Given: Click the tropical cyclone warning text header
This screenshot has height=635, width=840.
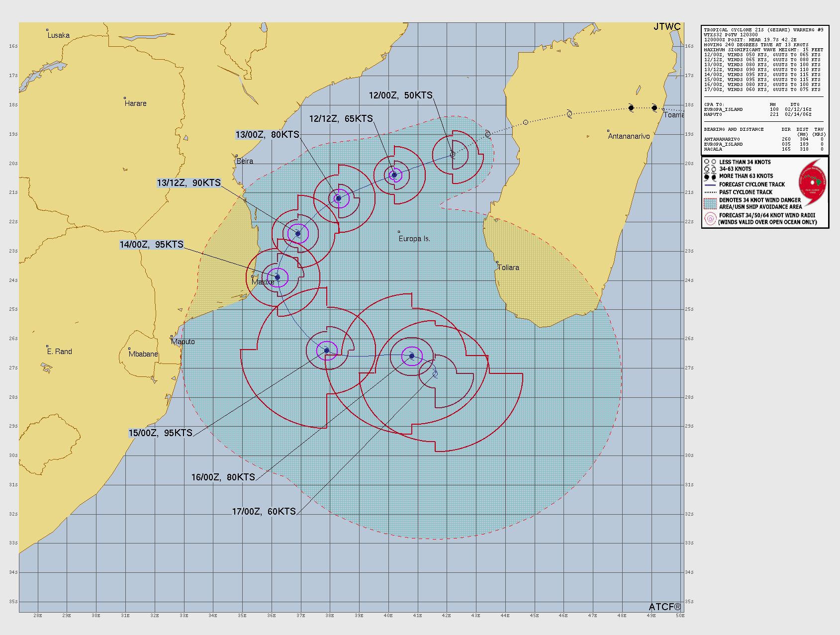Looking at the screenshot, I should point(763,30).
